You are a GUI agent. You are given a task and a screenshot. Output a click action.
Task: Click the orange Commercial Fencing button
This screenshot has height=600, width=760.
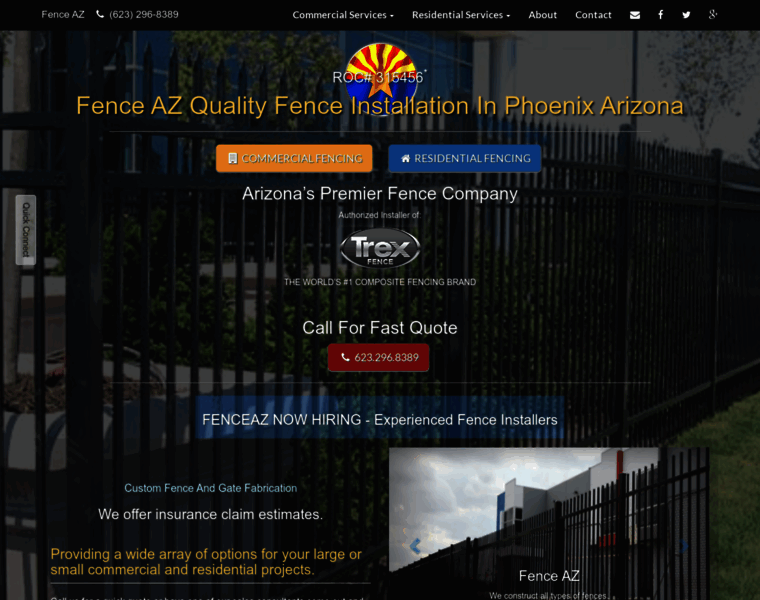click(x=294, y=158)
